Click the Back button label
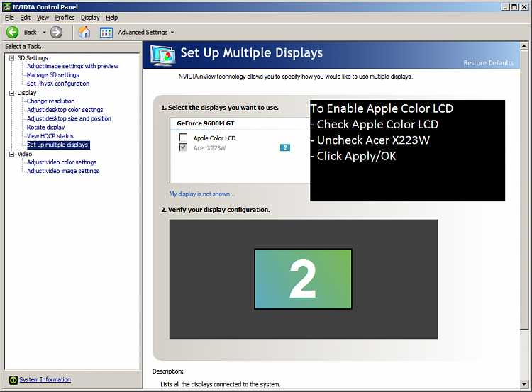The width and height of the screenshot is (532, 392). (x=31, y=32)
